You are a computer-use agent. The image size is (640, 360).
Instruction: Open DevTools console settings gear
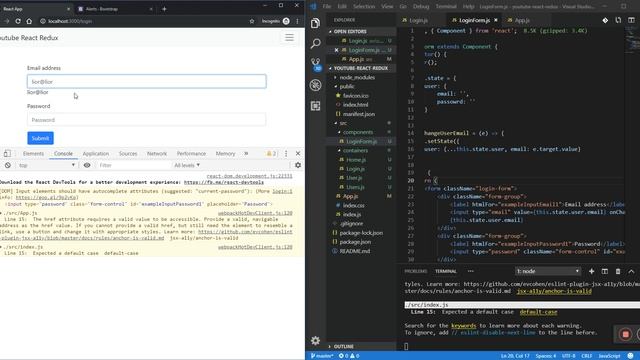(298, 165)
